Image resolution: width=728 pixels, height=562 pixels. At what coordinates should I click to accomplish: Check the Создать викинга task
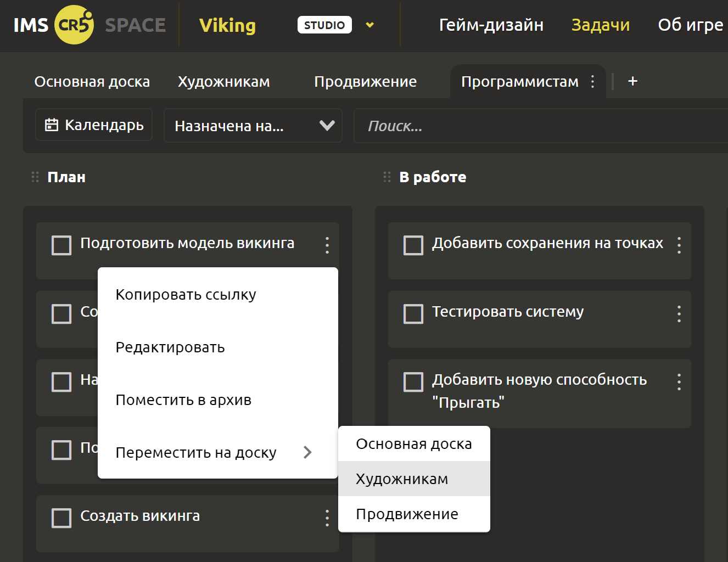point(61,518)
